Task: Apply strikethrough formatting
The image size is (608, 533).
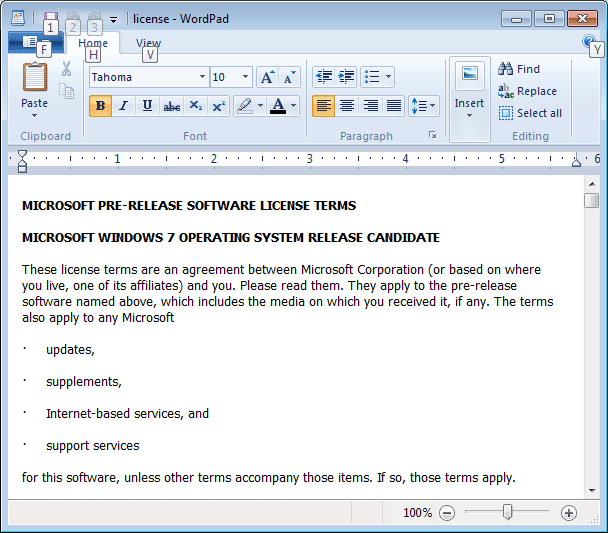Action: [171, 106]
